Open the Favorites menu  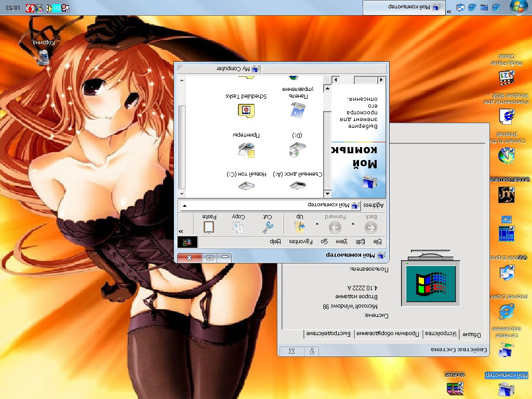[x=300, y=242]
